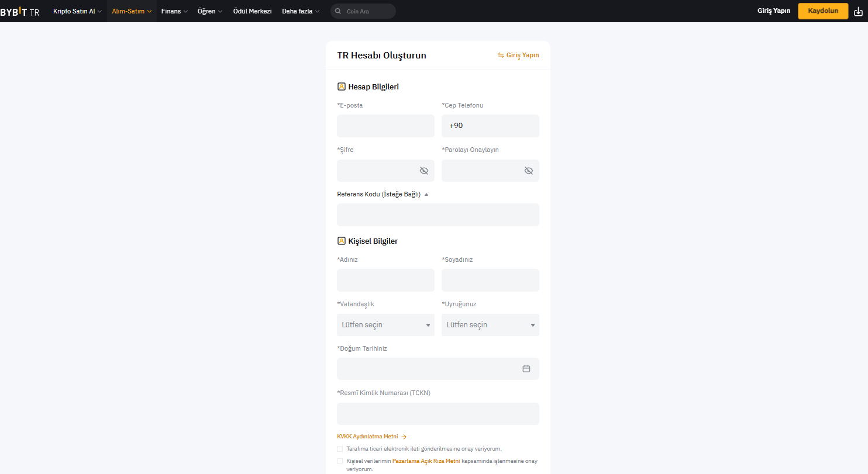Click the Hesap Bilgileri section icon
This screenshot has height=474, width=868.
pos(342,87)
